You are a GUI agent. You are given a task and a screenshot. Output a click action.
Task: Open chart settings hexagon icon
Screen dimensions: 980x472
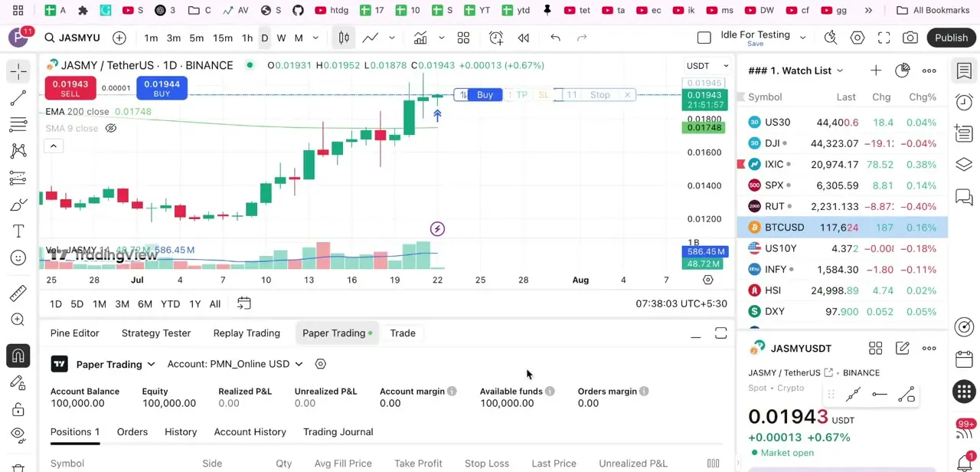(857, 38)
